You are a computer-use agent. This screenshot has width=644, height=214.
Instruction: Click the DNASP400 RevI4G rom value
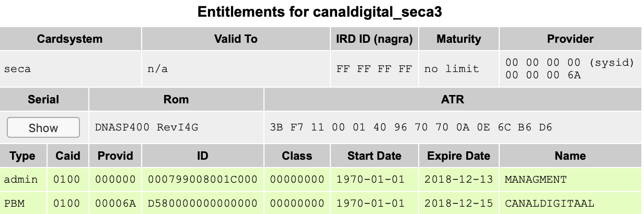click(x=146, y=127)
